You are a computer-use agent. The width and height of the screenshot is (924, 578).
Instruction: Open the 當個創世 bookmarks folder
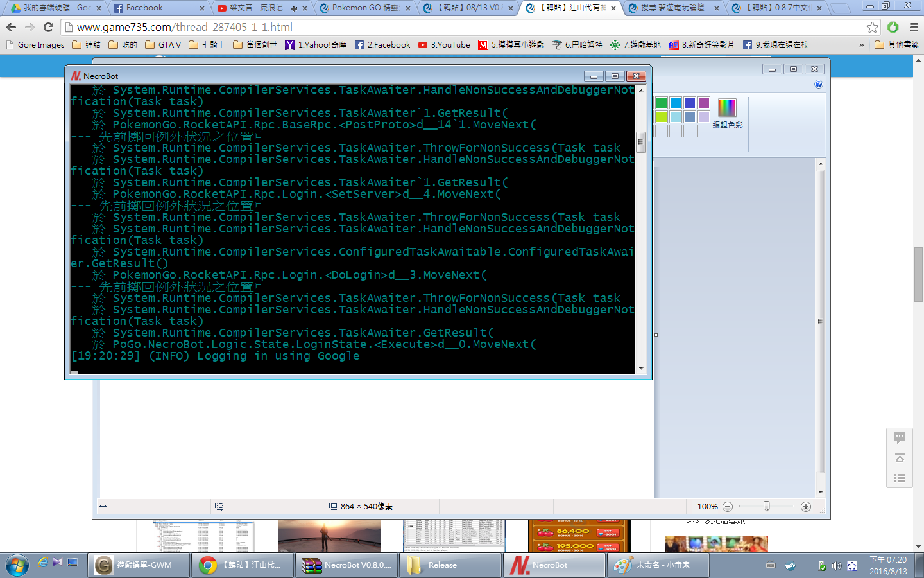tap(255, 45)
